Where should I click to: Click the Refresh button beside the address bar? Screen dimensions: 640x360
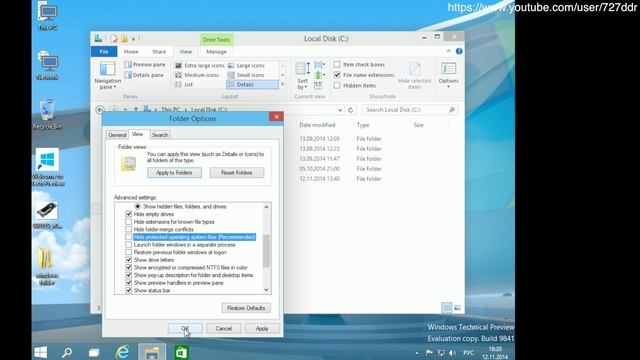coord(351,110)
